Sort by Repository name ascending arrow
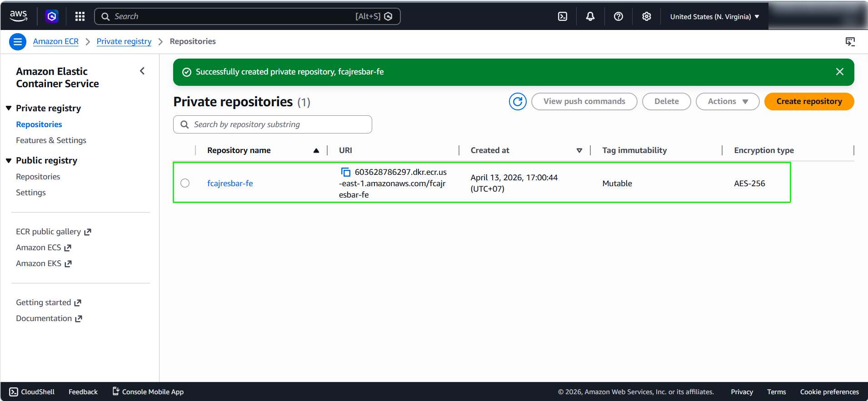 pyautogui.click(x=316, y=150)
